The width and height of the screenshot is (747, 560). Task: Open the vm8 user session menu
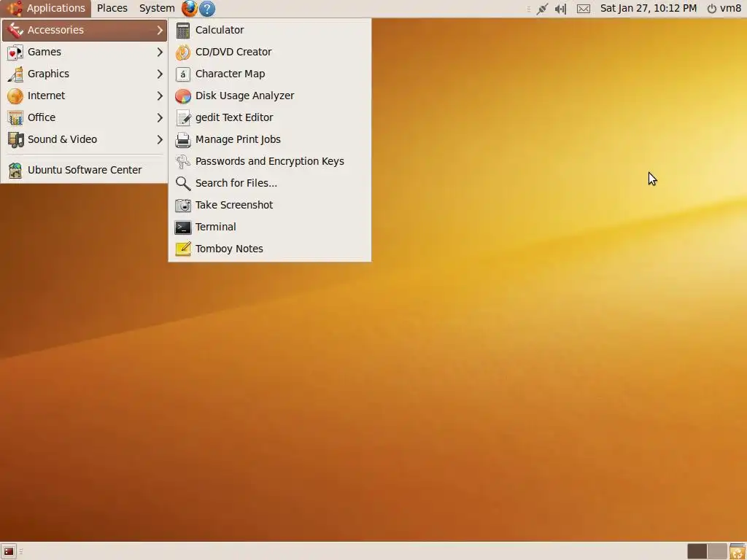click(724, 8)
